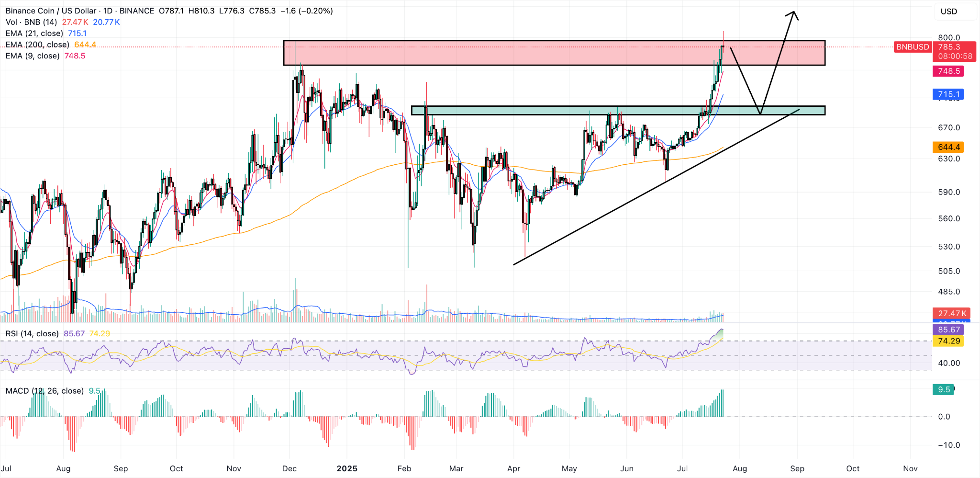
Task: Click the low value L776.3 in header
Action: pyautogui.click(x=232, y=11)
